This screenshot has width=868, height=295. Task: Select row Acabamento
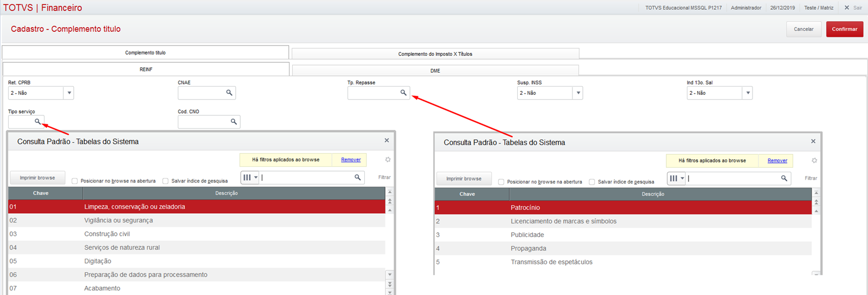point(197,288)
